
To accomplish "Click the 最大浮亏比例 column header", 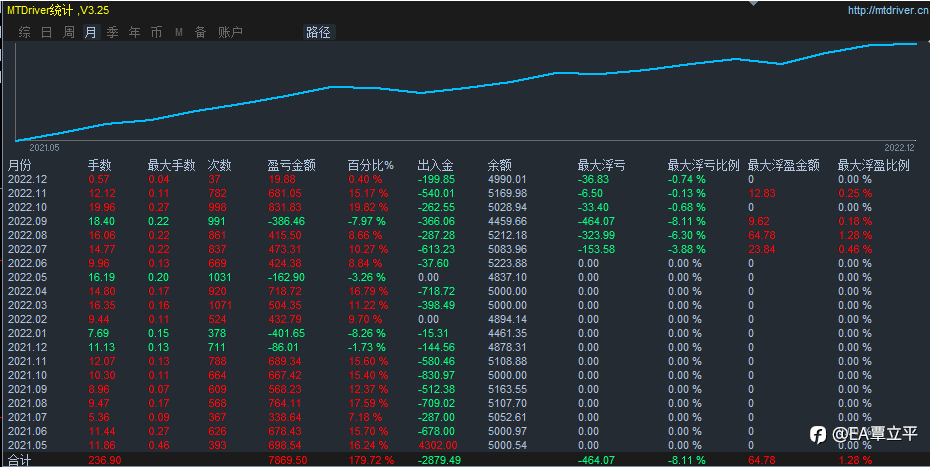I will pos(703,165).
